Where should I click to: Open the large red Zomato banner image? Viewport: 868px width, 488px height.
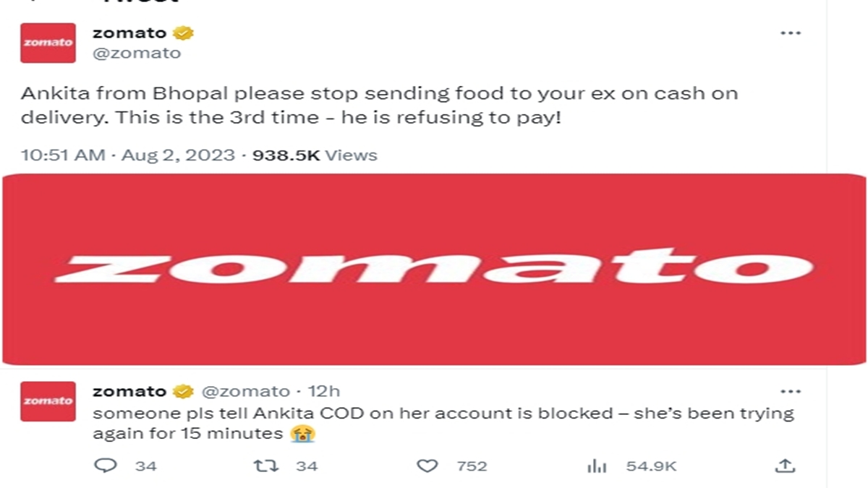tap(434, 269)
